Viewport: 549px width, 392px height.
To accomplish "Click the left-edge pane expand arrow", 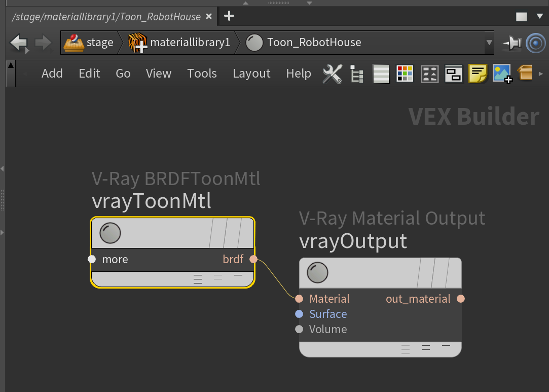I will (x=2, y=232).
